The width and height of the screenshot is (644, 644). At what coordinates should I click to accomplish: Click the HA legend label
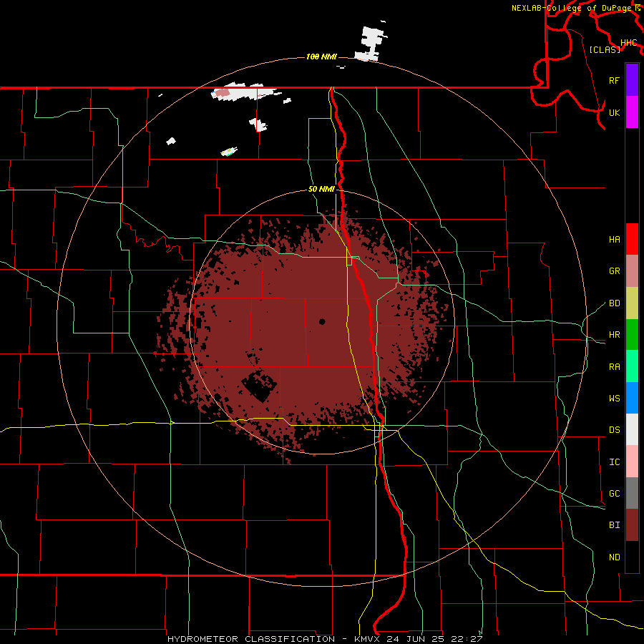[614, 239]
